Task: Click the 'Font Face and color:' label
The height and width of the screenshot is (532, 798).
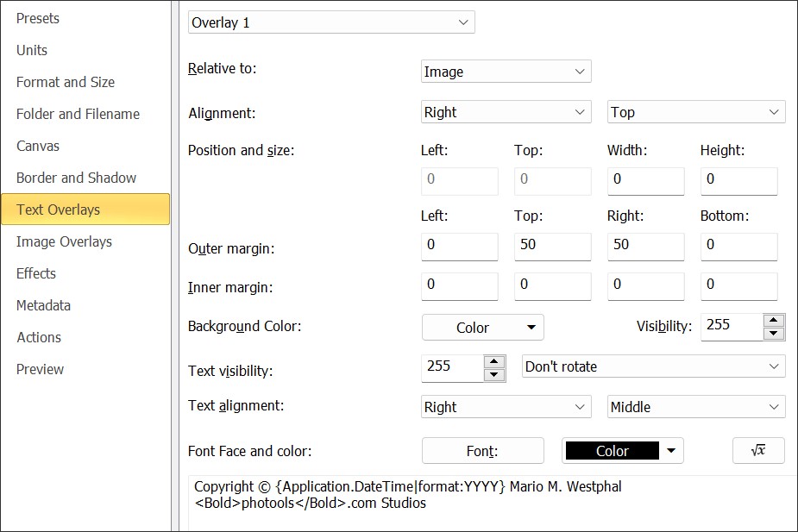Action: click(x=250, y=451)
